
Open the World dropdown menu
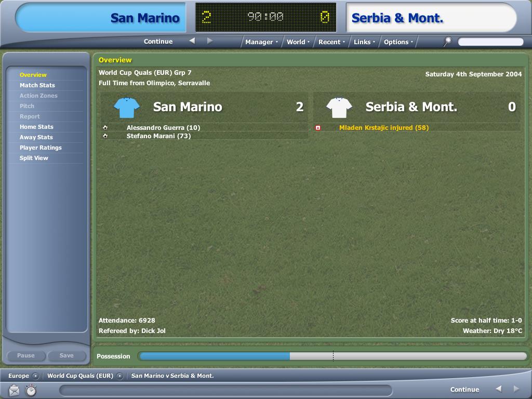[x=298, y=42]
